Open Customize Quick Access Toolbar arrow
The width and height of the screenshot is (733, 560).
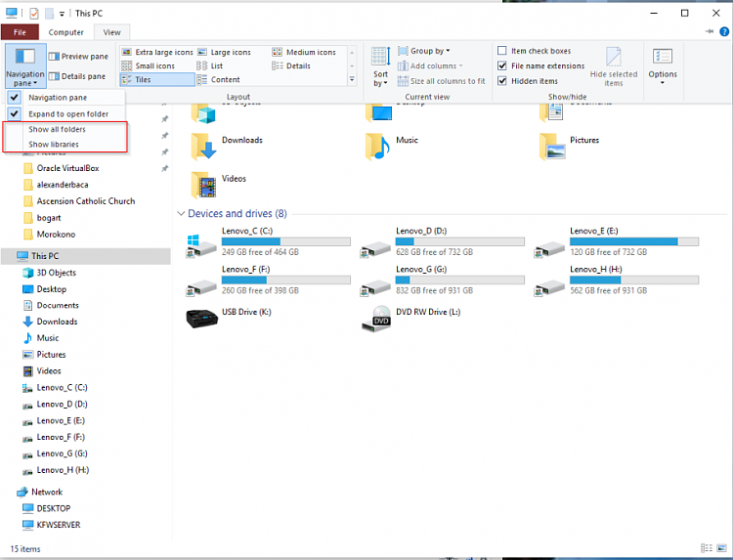(62, 14)
